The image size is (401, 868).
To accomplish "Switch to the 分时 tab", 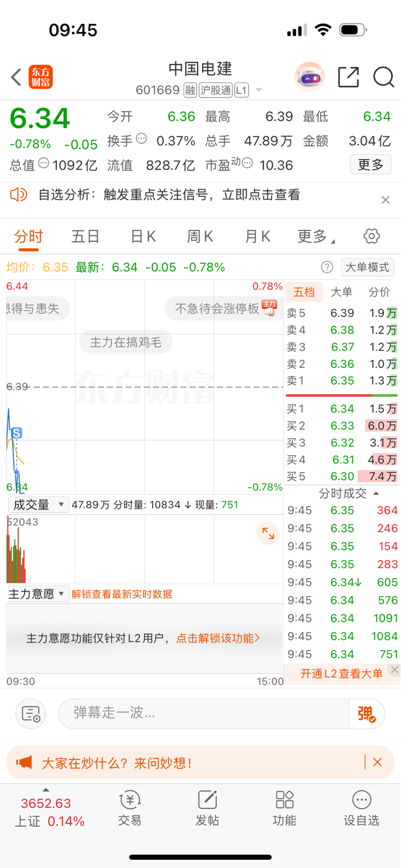I will click(29, 237).
